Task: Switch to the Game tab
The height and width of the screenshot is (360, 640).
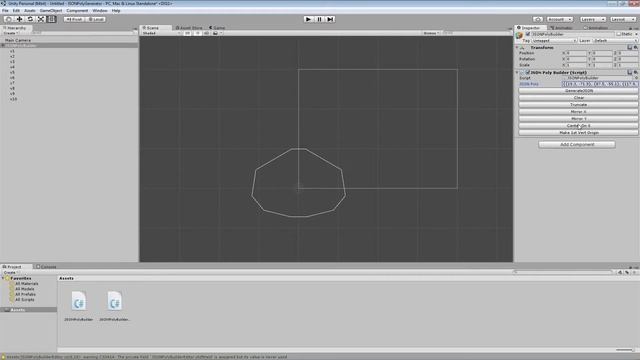Action: (x=217, y=28)
